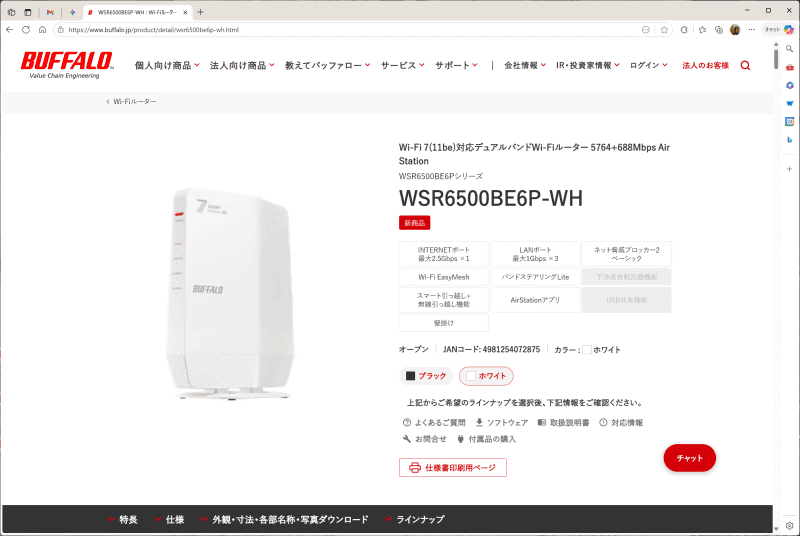This screenshot has height=536, width=800.
Task: Expand 個人向け商品 navigation dropdown
Action: coord(167,65)
